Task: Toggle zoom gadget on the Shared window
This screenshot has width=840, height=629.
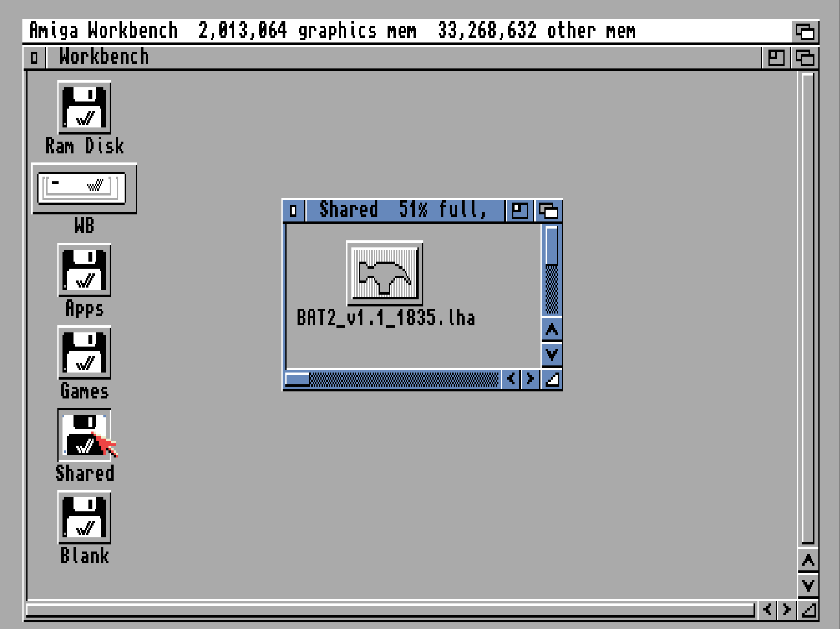Action: click(519, 211)
